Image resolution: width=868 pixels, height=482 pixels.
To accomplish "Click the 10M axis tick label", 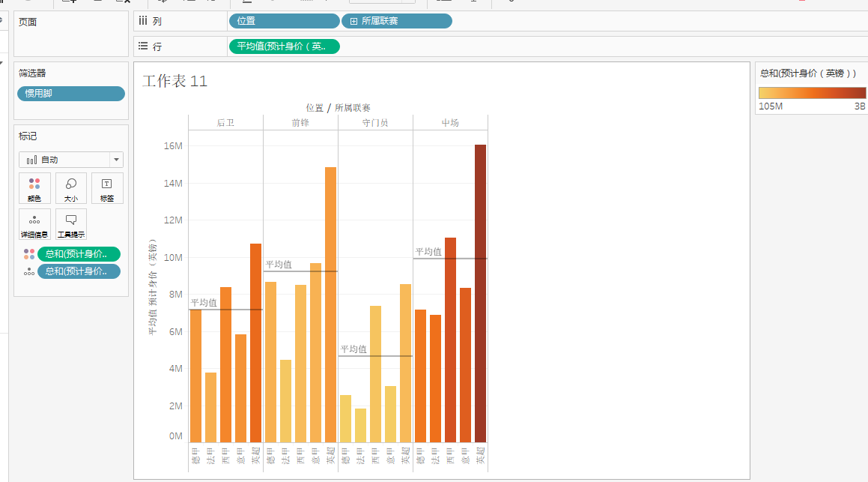I will (173, 257).
